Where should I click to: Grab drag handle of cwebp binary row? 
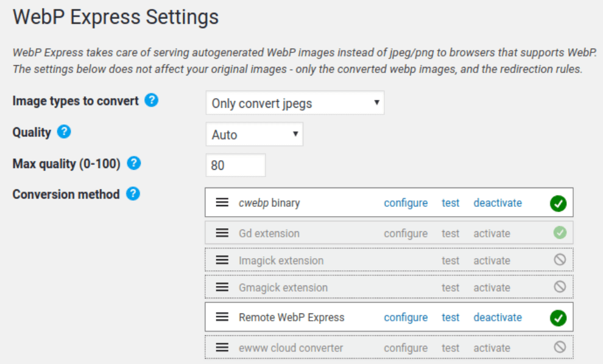click(222, 203)
